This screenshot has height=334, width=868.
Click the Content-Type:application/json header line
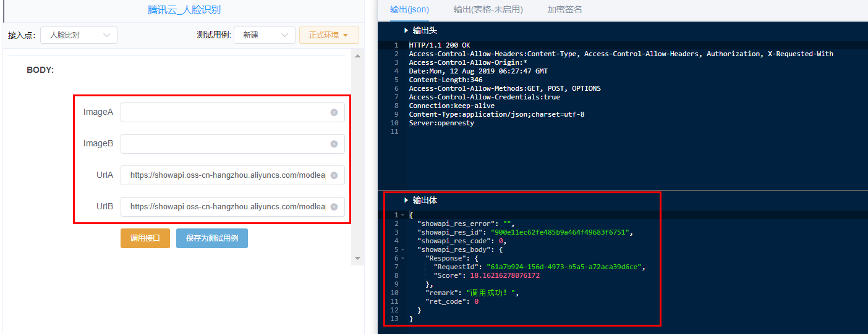[496, 114]
